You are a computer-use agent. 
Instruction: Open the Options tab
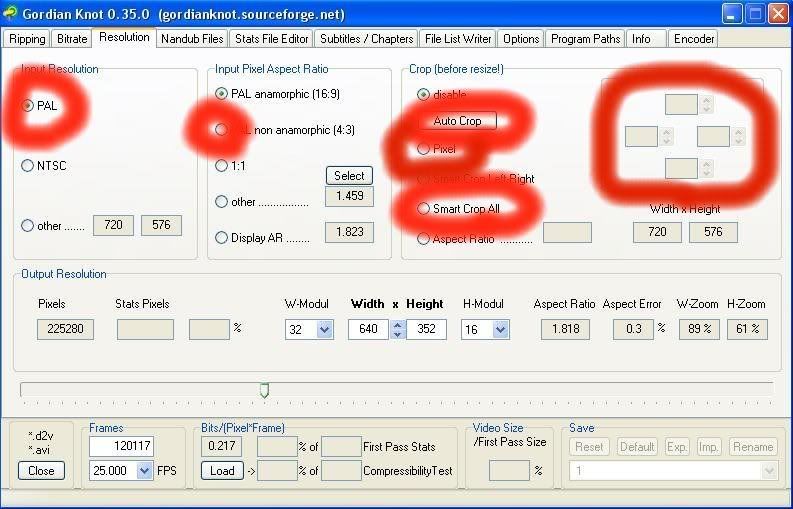[x=521, y=39]
